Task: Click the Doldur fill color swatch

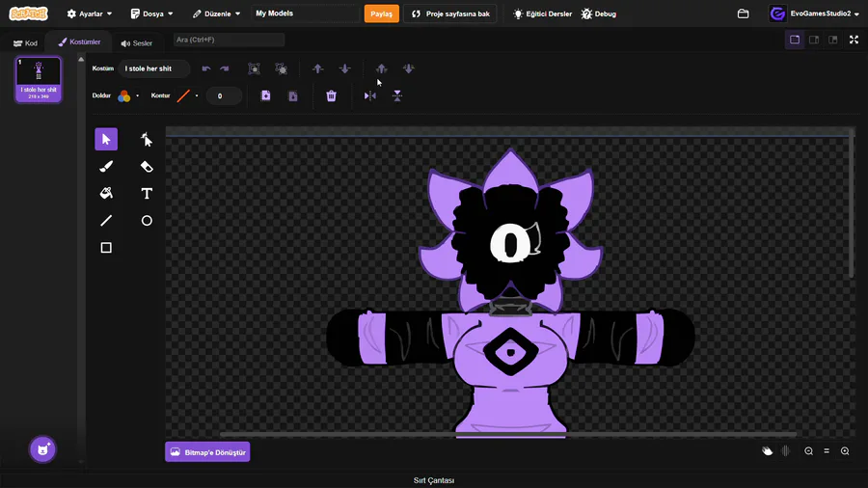Action: [124, 95]
